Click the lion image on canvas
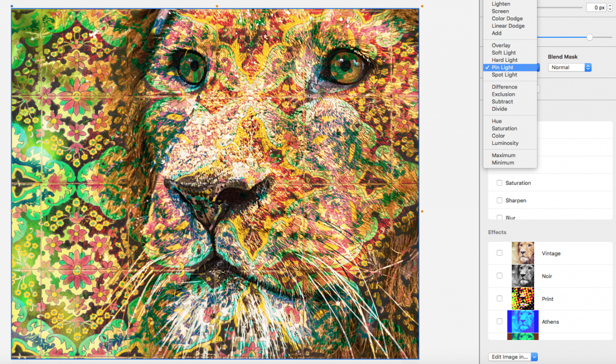The height and width of the screenshot is (364, 616). (215, 184)
